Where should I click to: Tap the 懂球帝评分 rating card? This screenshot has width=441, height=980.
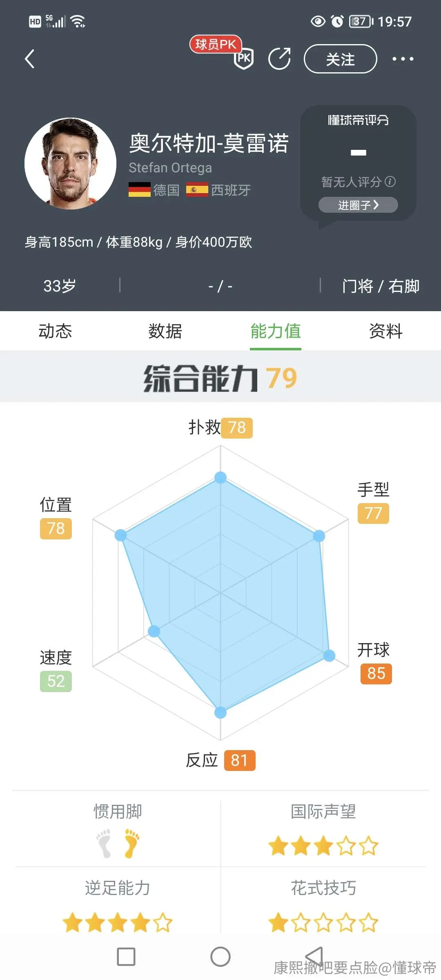(358, 163)
